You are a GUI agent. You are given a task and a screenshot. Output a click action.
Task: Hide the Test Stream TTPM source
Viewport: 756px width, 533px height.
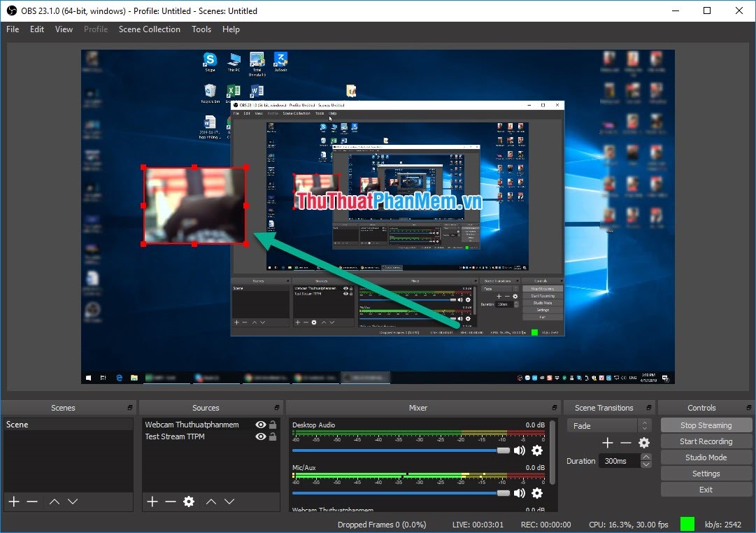(259, 436)
